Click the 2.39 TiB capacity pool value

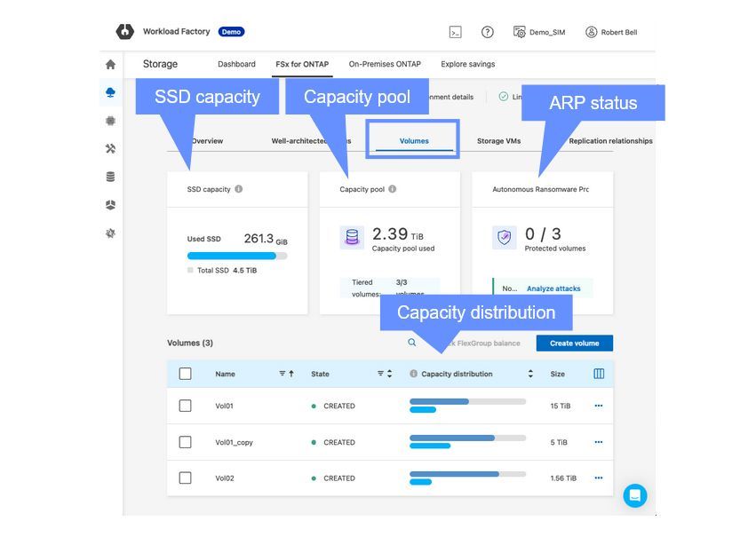pos(398,234)
